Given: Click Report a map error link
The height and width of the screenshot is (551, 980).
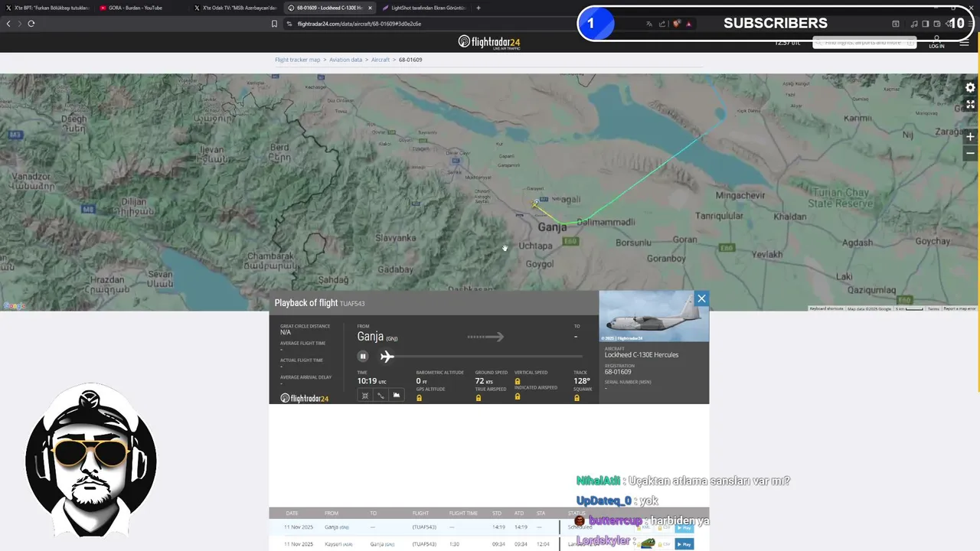Looking at the screenshot, I should [x=959, y=308].
